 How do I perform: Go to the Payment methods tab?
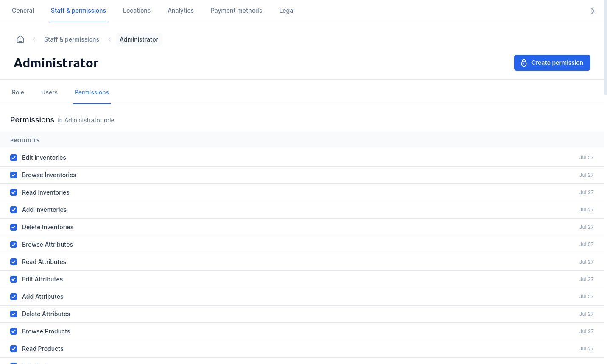pos(236,11)
